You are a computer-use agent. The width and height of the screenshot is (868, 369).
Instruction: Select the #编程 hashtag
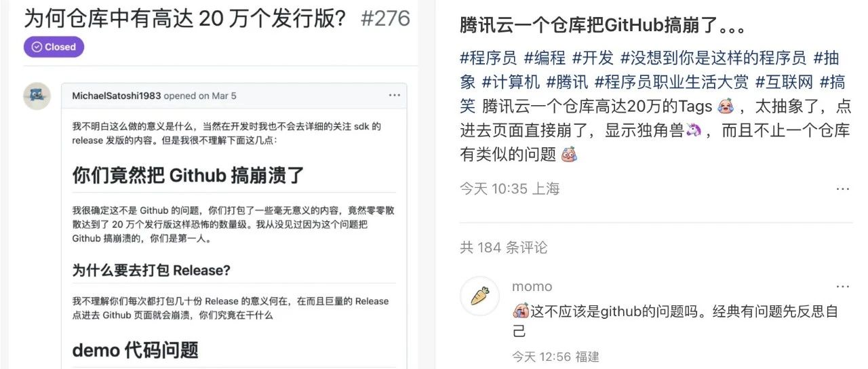pyautogui.click(x=545, y=58)
